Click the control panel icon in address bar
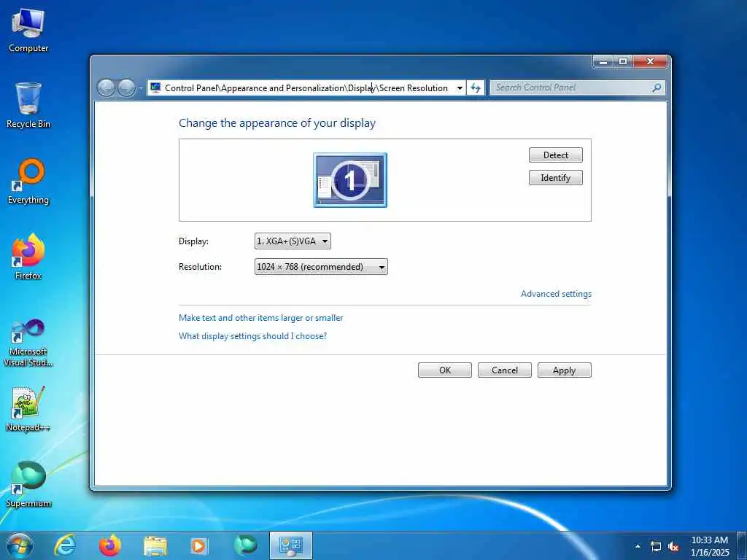The width and height of the screenshot is (747, 560). [x=155, y=87]
